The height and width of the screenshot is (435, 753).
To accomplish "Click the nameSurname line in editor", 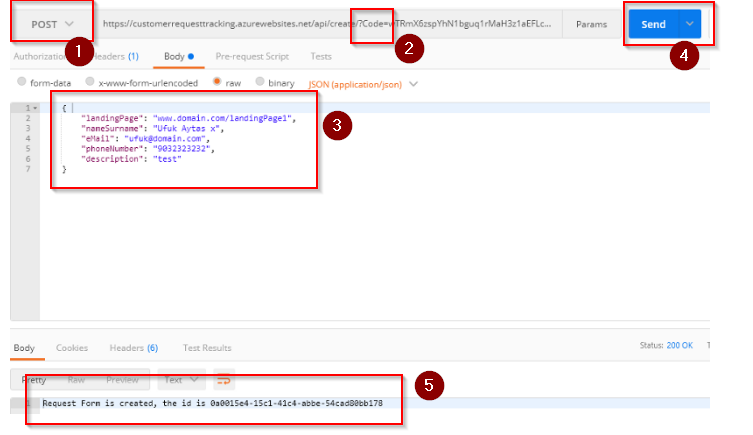I will tap(153, 129).
